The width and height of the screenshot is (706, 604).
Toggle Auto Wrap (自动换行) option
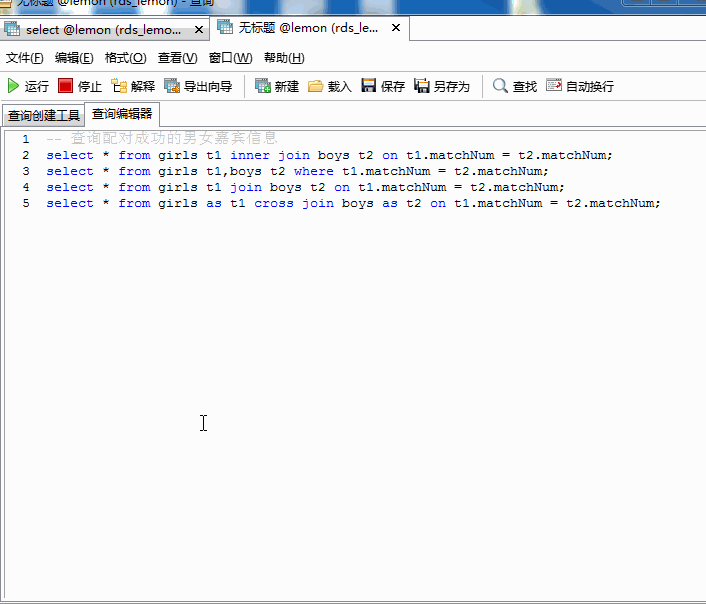click(554, 86)
